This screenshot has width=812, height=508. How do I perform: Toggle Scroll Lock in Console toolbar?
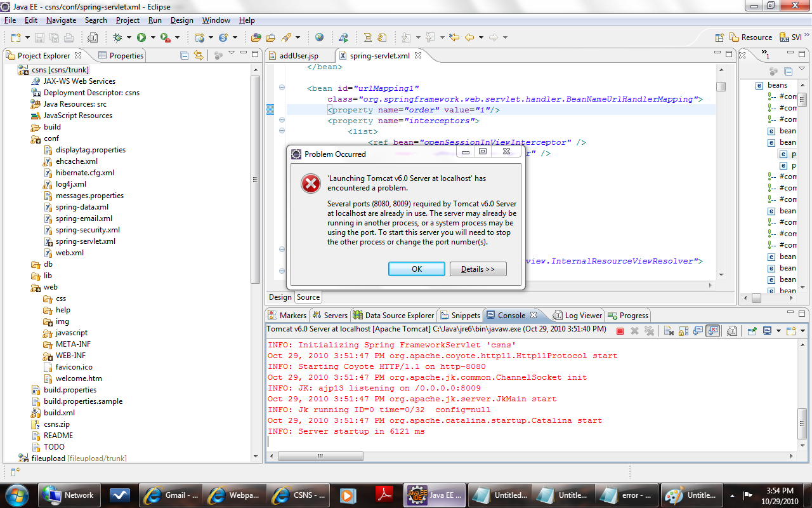(683, 331)
